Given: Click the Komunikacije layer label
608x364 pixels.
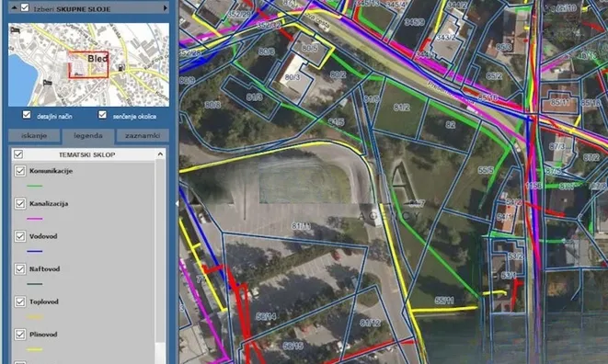Looking at the screenshot, I should point(51,171).
